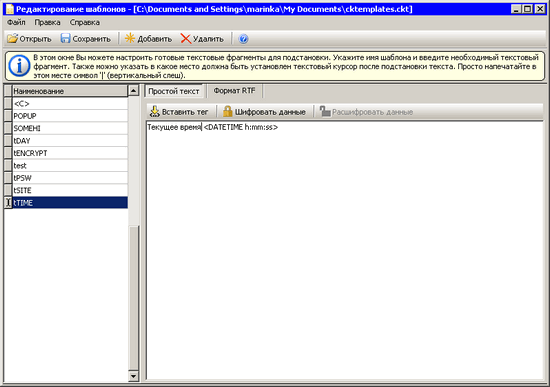
Task: Select the tENCRYPT template row
Action: (x=70, y=153)
